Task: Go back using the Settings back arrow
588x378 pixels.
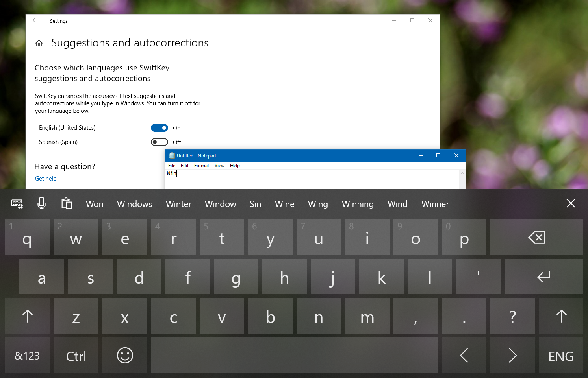Action: pyautogui.click(x=35, y=20)
